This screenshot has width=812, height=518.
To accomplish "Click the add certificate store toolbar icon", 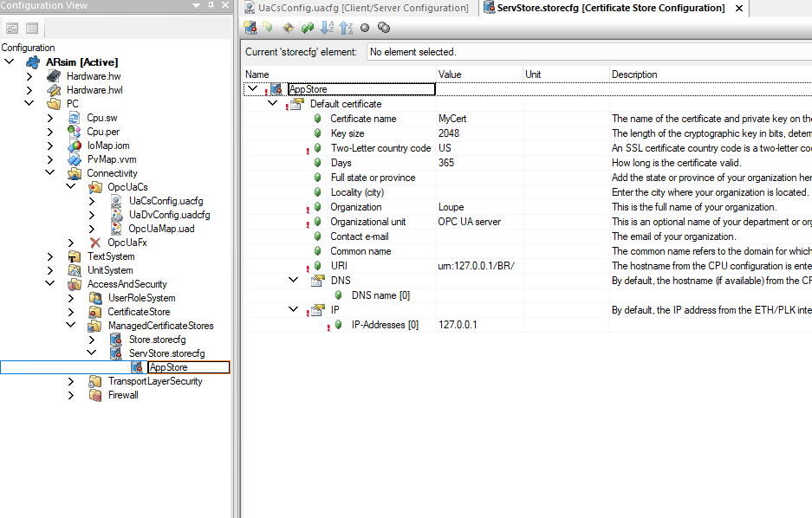I will point(250,28).
